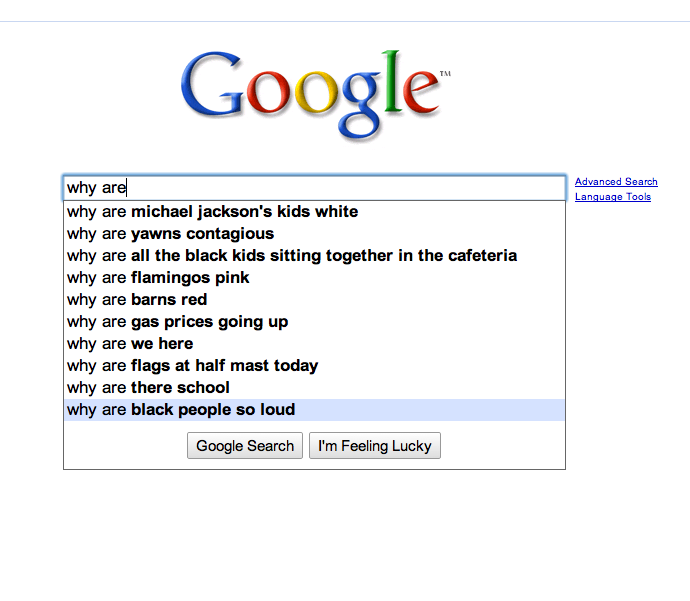Select 'why are there school' suggestion
The image size is (690, 601).
[148, 388]
